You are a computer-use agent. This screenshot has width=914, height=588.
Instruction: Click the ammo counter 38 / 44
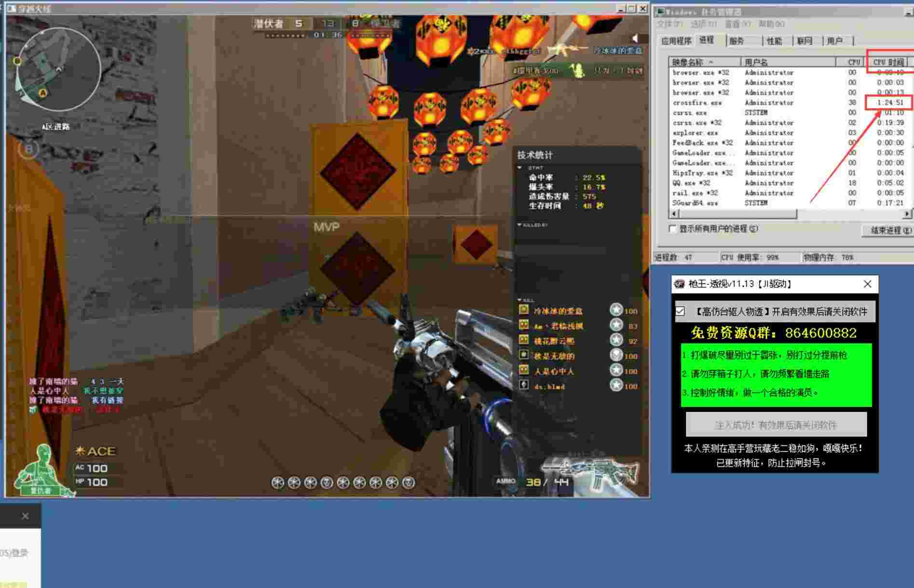click(x=547, y=482)
